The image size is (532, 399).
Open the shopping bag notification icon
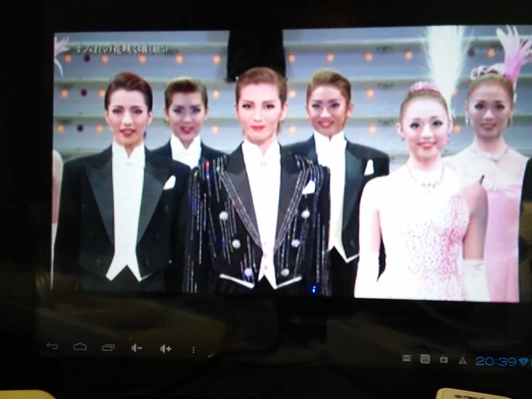coord(443,359)
